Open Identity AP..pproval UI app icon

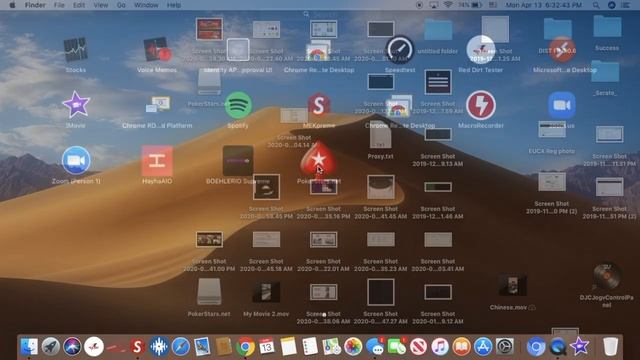click(x=238, y=50)
